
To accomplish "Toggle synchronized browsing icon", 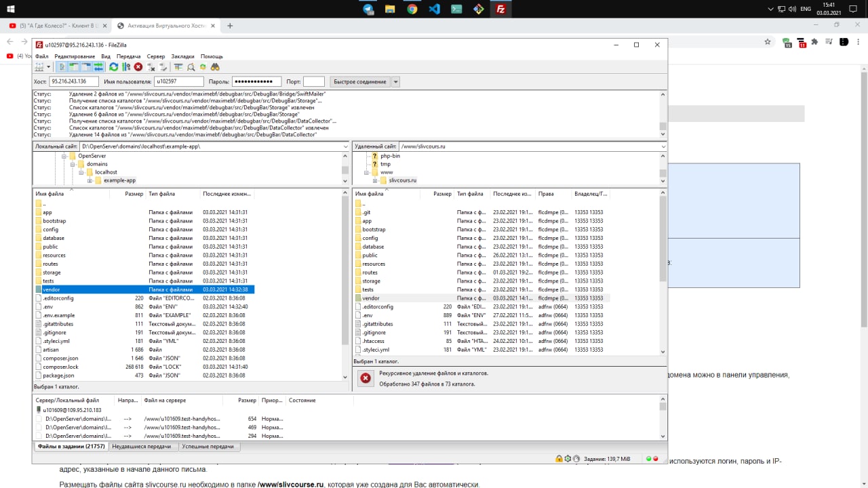I will 203,67.
